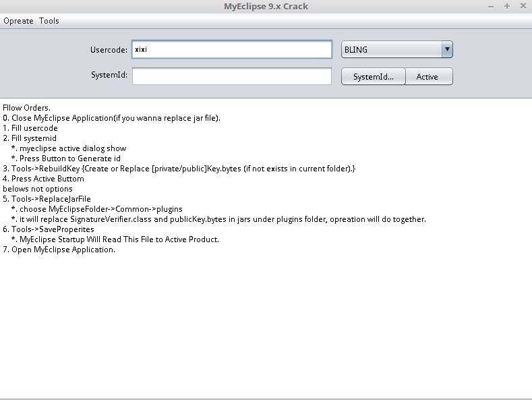
Task: Click the '2. Fill systemid' line
Action: (30, 138)
